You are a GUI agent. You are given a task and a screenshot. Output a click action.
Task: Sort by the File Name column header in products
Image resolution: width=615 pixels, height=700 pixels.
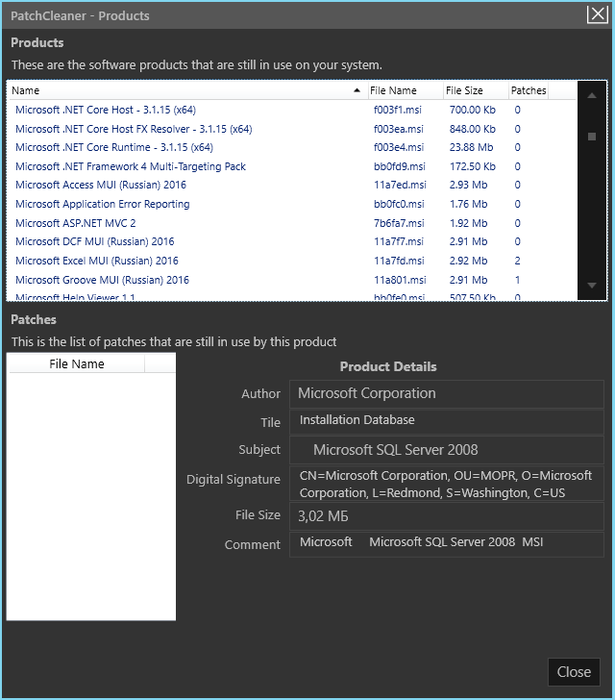point(406,90)
